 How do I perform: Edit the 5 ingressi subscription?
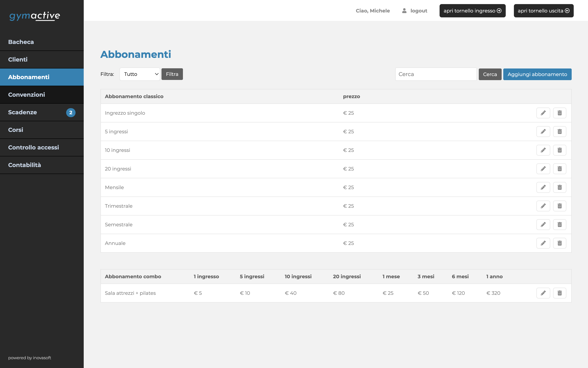coord(543,132)
